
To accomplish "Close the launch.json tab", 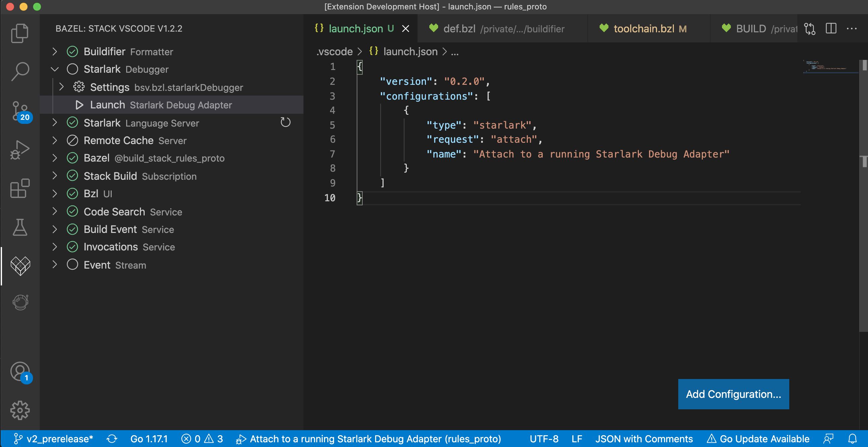I will click(405, 29).
